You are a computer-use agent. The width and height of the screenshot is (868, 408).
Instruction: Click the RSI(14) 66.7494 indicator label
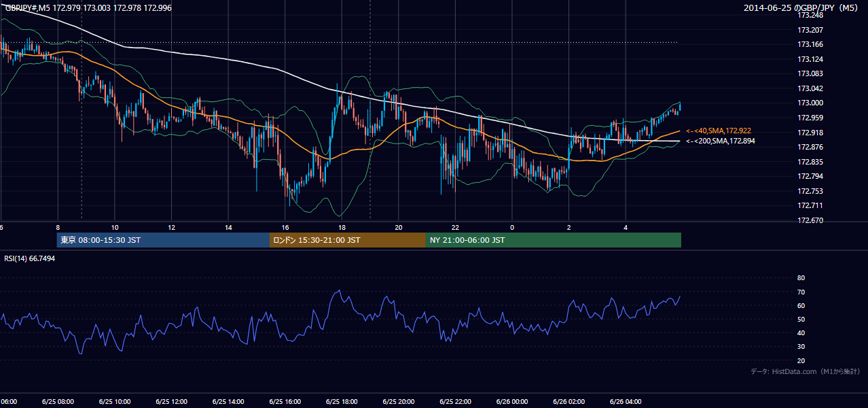(30, 258)
